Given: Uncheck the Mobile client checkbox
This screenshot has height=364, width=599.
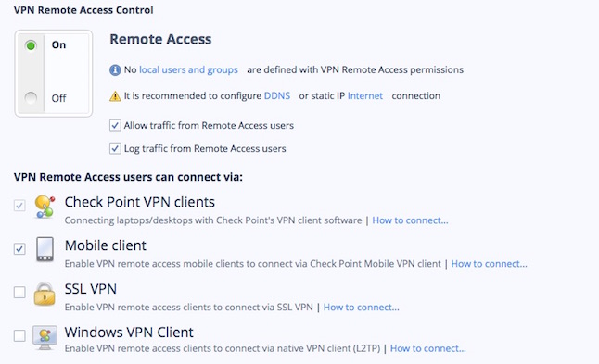Looking at the screenshot, I should 19,249.
